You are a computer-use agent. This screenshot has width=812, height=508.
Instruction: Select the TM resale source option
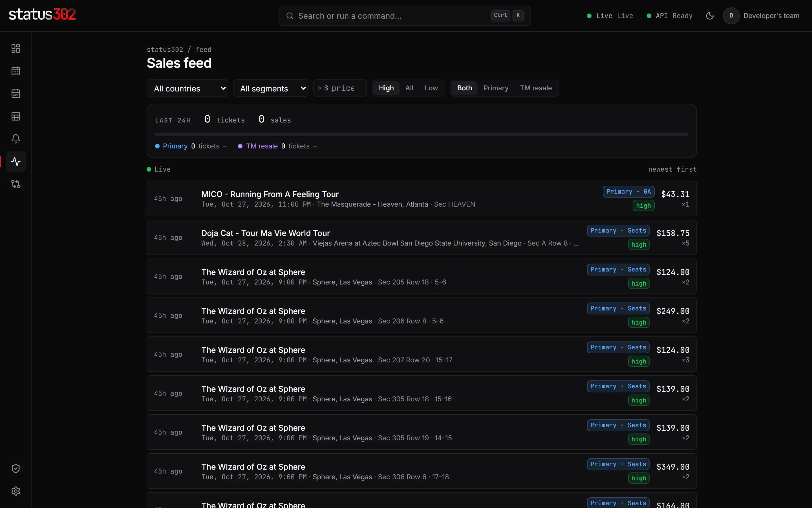coord(536,88)
